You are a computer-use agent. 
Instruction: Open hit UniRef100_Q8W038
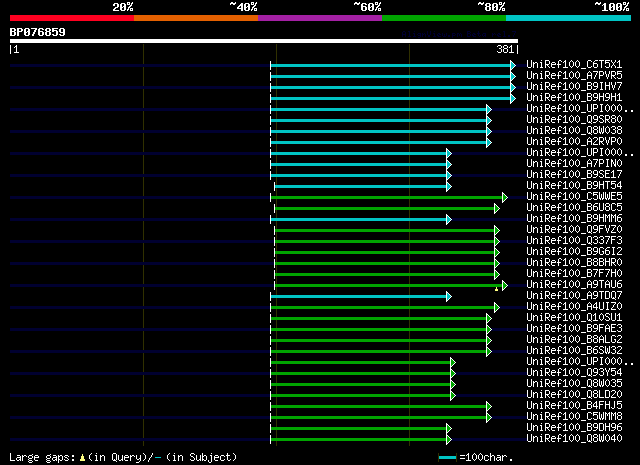pos(574,131)
